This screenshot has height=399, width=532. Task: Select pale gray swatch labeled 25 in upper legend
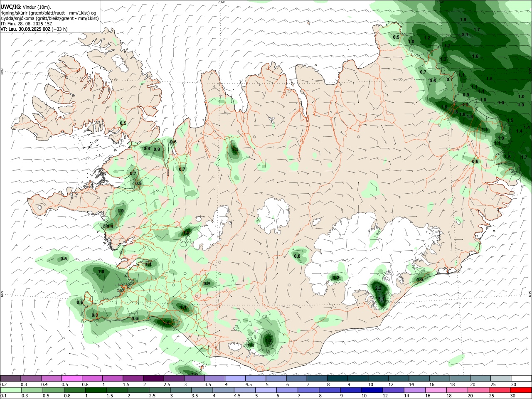pyautogui.click(x=500, y=378)
